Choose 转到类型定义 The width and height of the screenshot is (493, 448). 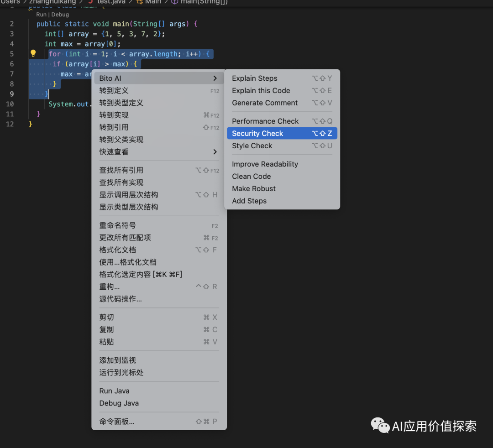click(159, 103)
